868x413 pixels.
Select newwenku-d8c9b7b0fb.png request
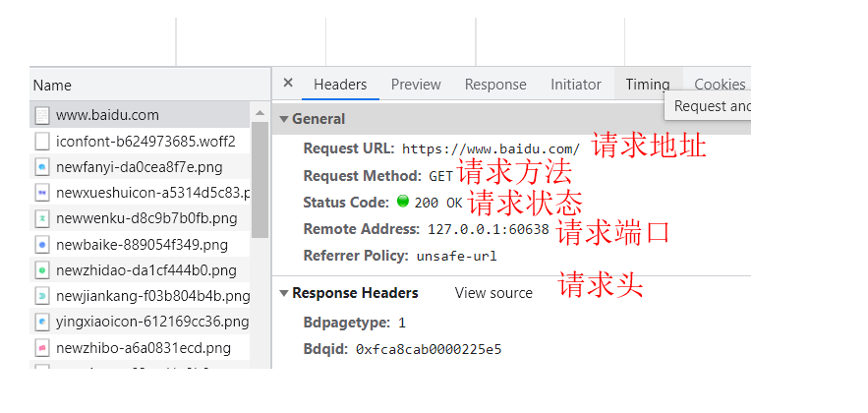[140, 218]
